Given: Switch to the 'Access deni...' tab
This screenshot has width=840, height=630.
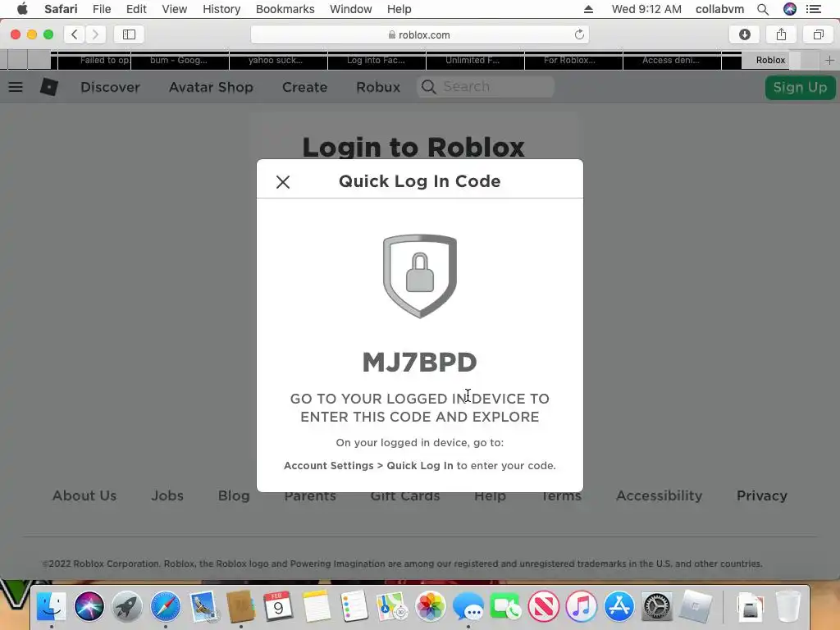Looking at the screenshot, I should click(x=672, y=60).
